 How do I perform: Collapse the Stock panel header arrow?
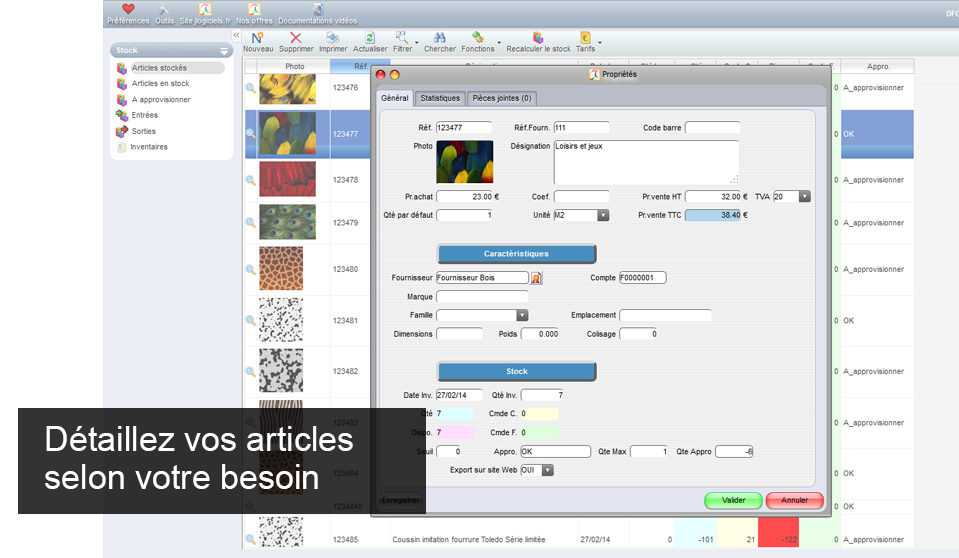pyautogui.click(x=224, y=51)
